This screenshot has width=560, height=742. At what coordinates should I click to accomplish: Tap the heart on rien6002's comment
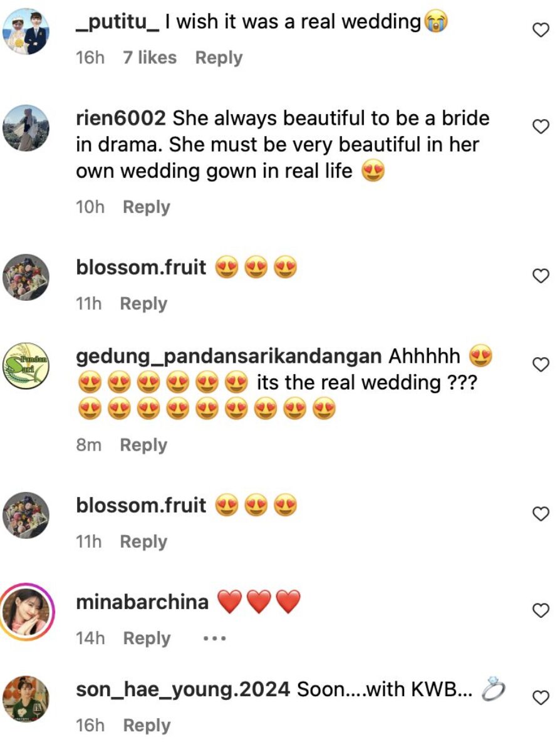point(540,127)
